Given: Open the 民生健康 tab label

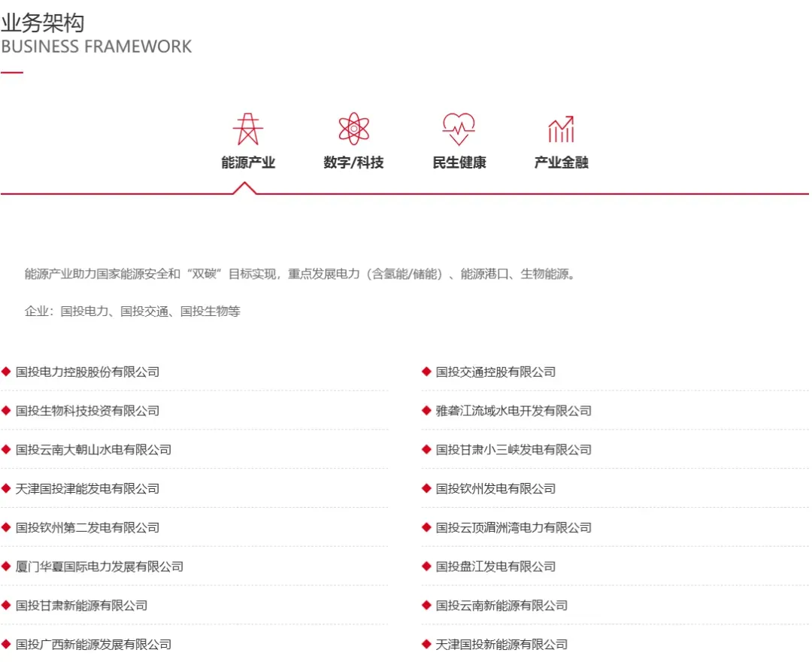Looking at the screenshot, I should 459,162.
